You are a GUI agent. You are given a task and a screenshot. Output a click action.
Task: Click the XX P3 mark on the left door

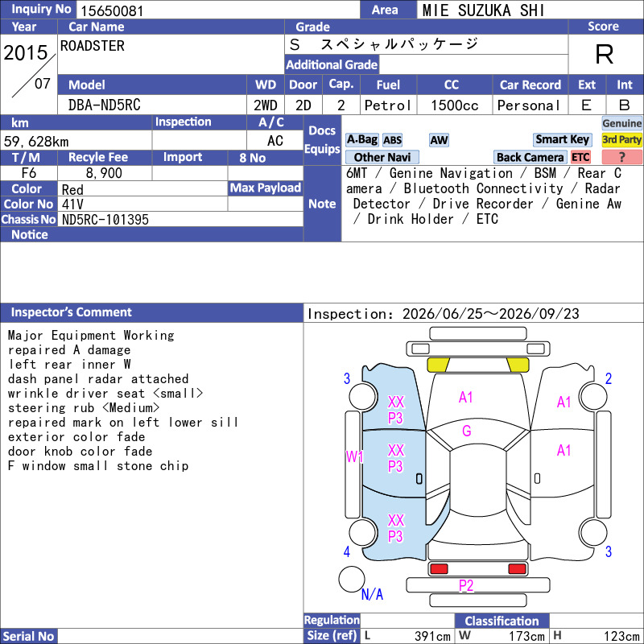coord(396,458)
